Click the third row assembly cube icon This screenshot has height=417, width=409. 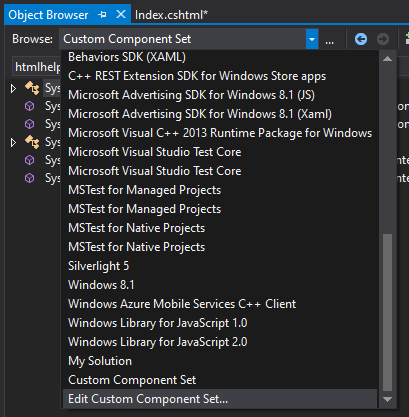click(30, 124)
